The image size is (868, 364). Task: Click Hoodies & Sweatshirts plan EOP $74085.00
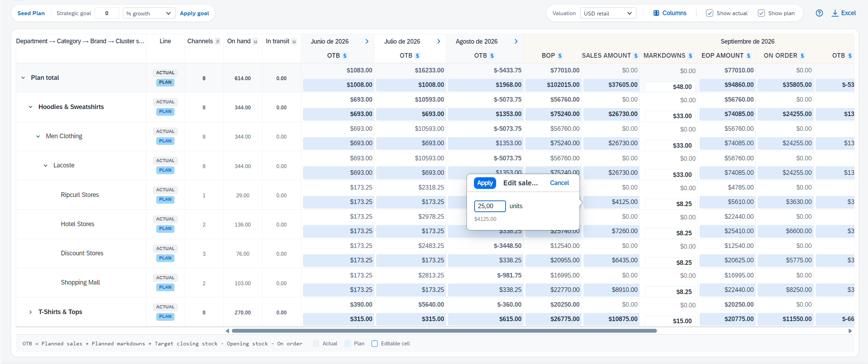[x=727, y=114]
